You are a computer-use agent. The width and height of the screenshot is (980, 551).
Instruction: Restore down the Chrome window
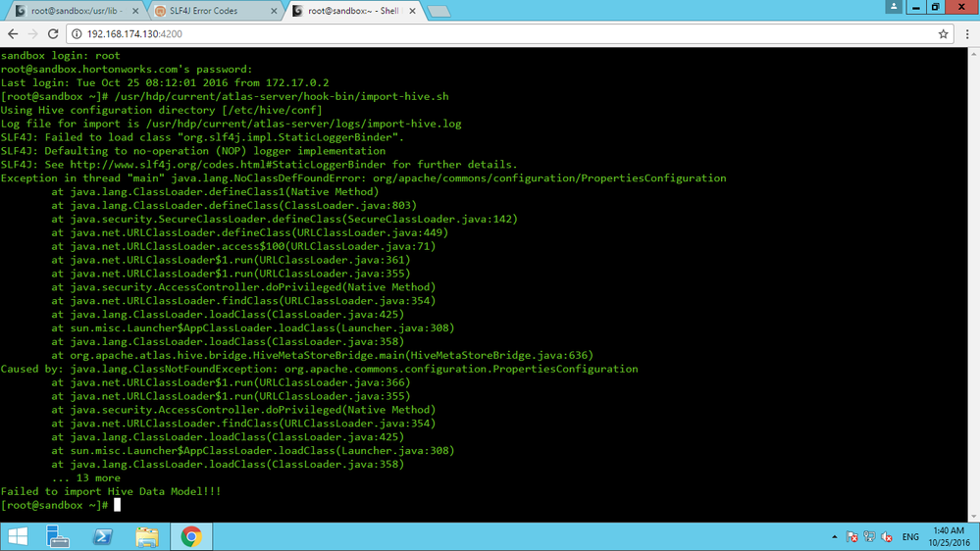pos(936,6)
